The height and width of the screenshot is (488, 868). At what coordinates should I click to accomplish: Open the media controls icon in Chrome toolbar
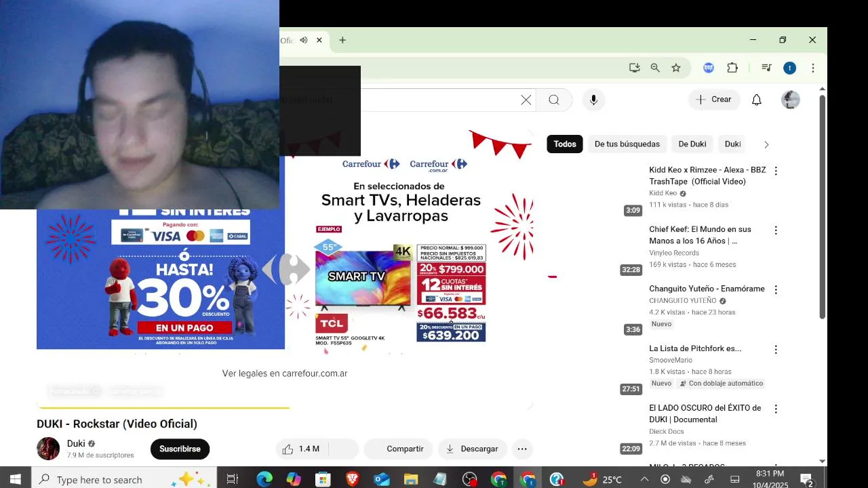click(766, 68)
